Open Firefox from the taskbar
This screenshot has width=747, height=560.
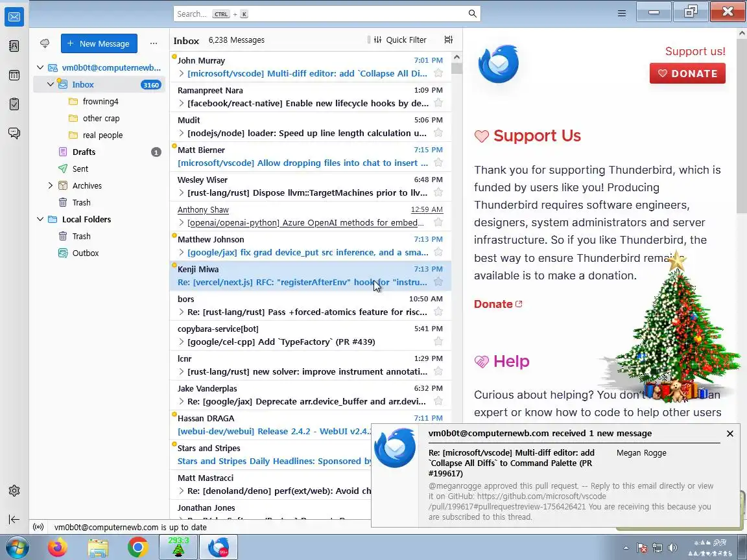tap(58, 548)
